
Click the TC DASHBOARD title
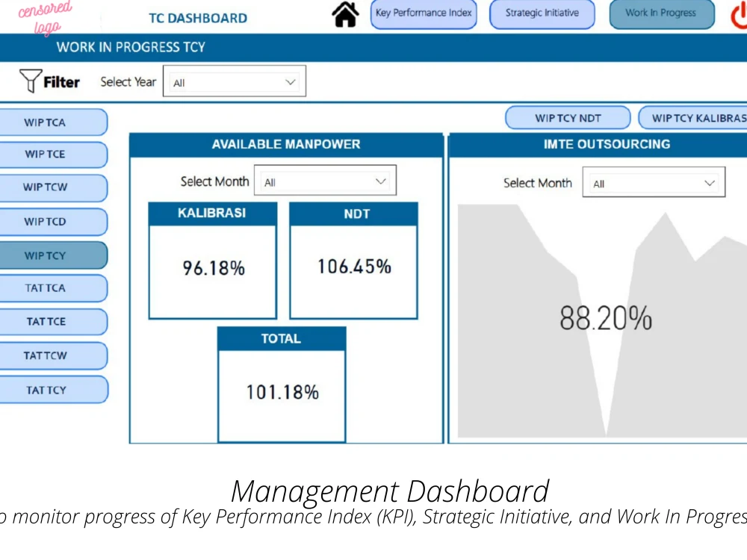[198, 18]
